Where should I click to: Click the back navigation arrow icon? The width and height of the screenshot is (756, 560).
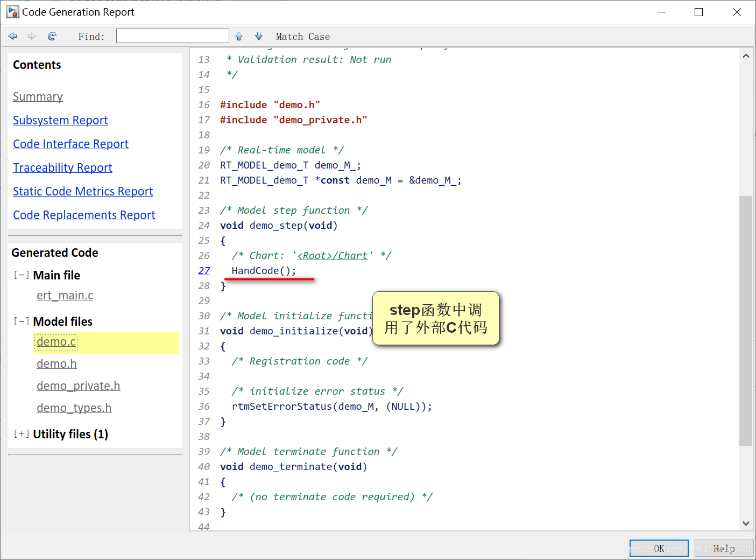[x=13, y=36]
